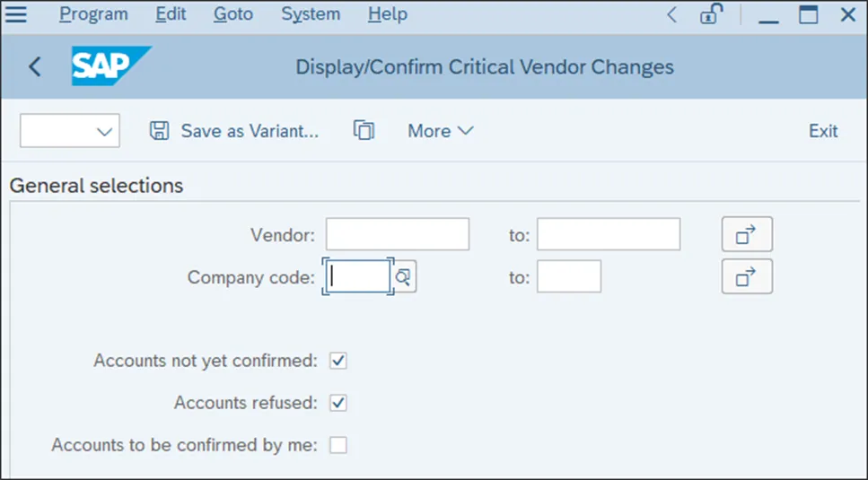Click the Save as Variant disk icon
Screen dimensions: 868x480
click(159, 131)
